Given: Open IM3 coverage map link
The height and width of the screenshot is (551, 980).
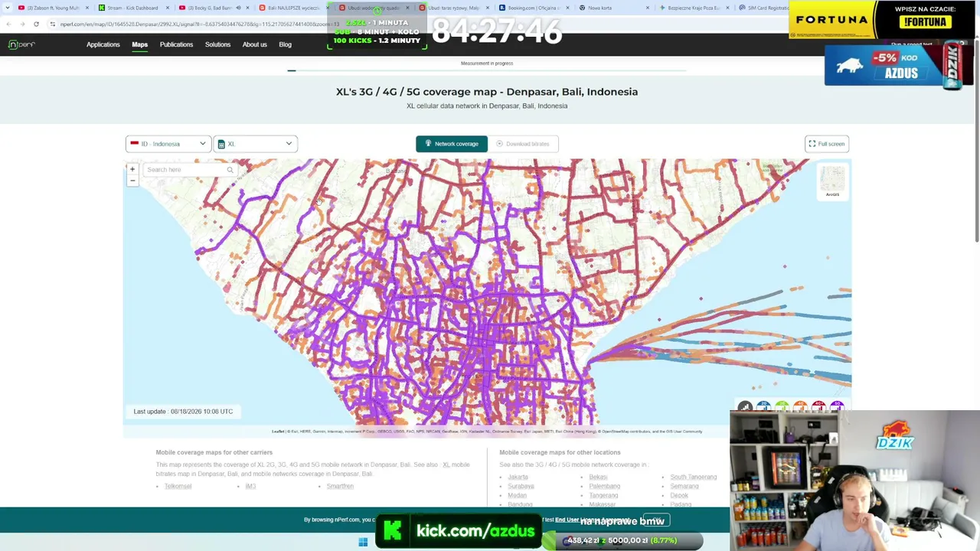Looking at the screenshot, I should click(x=250, y=486).
